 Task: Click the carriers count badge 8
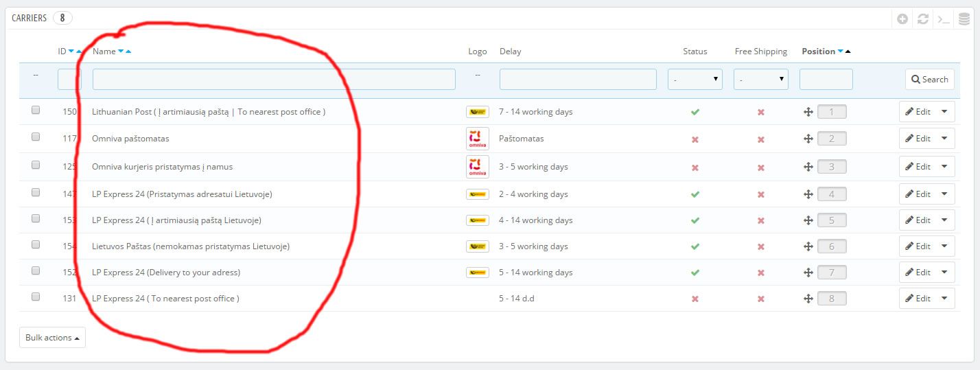tap(62, 19)
